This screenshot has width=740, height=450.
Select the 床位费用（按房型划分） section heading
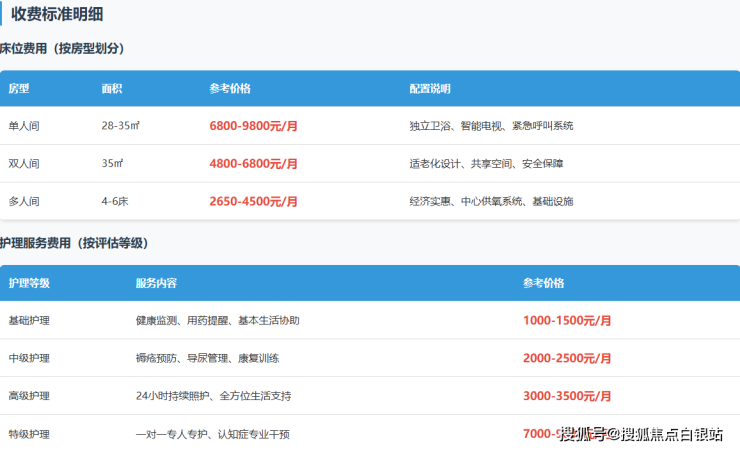click(x=62, y=48)
